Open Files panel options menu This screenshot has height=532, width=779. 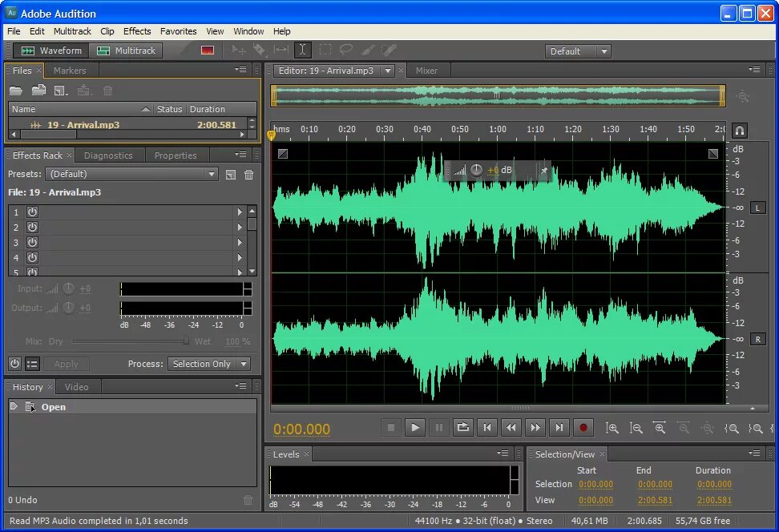click(x=241, y=70)
